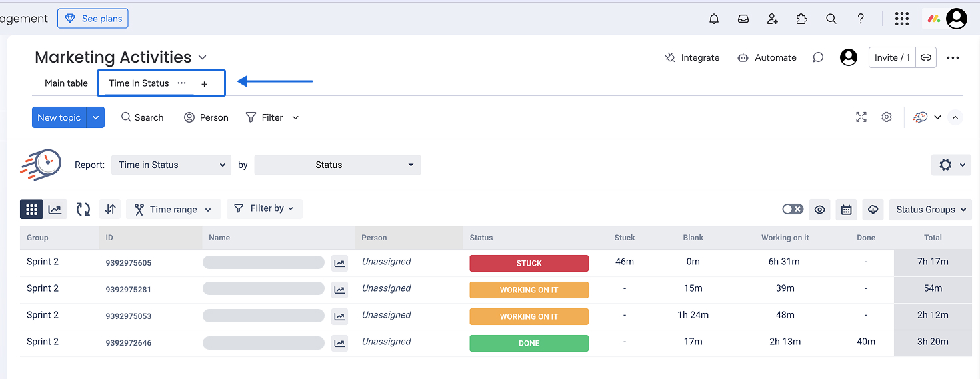Open chart for item 9392975605
Image resolution: width=980 pixels, height=379 pixels.
[x=339, y=263]
